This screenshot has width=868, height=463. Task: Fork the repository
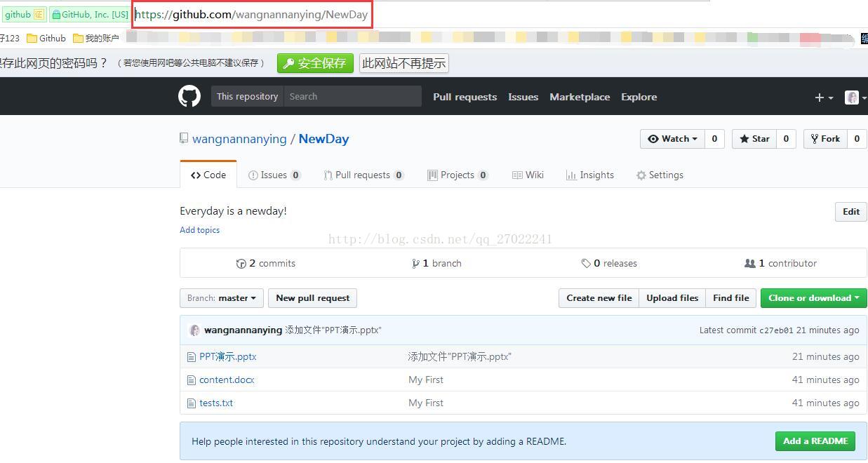(x=825, y=139)
